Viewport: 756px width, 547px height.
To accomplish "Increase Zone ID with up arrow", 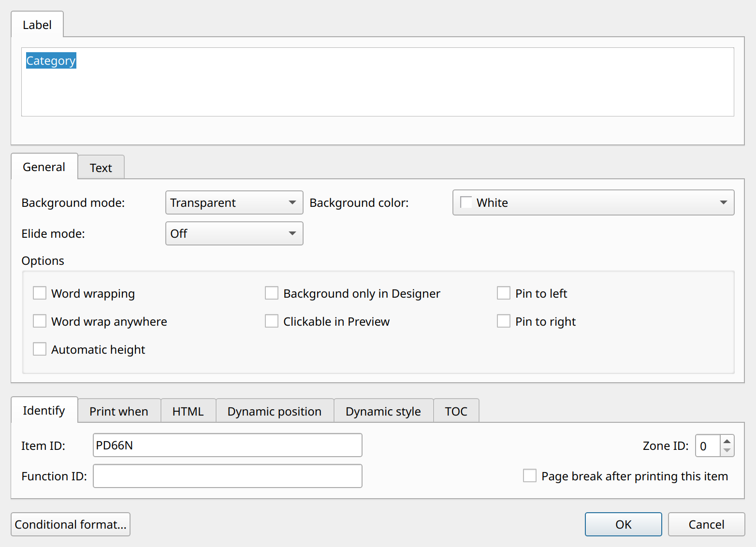I will point(727,441).
